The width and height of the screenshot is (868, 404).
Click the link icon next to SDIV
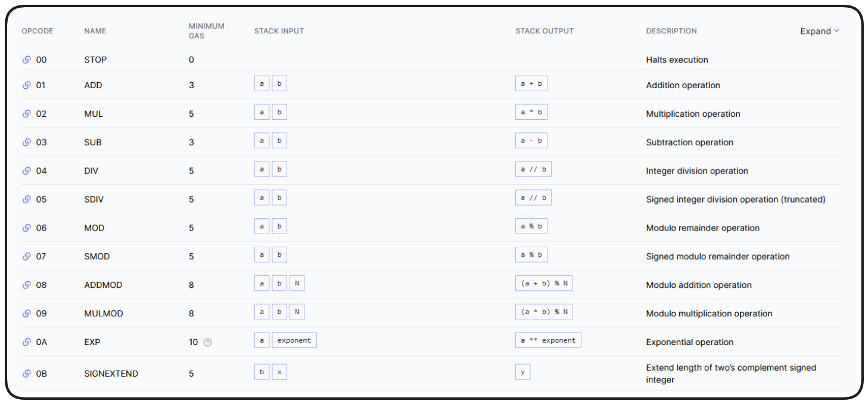click(27, 200)
